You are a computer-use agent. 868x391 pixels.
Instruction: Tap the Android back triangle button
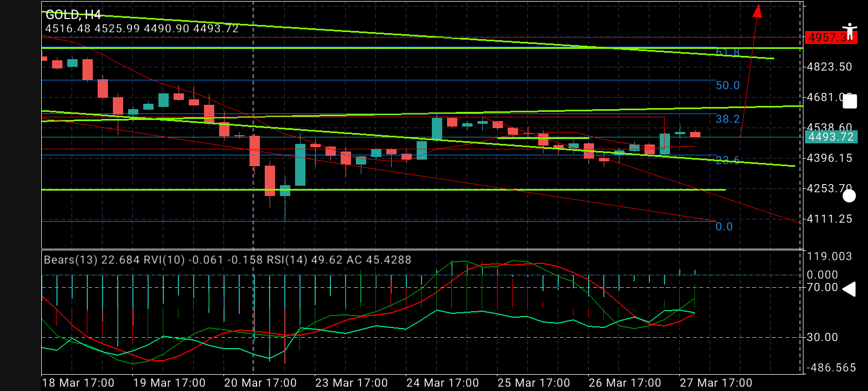[x=849, y=289]
